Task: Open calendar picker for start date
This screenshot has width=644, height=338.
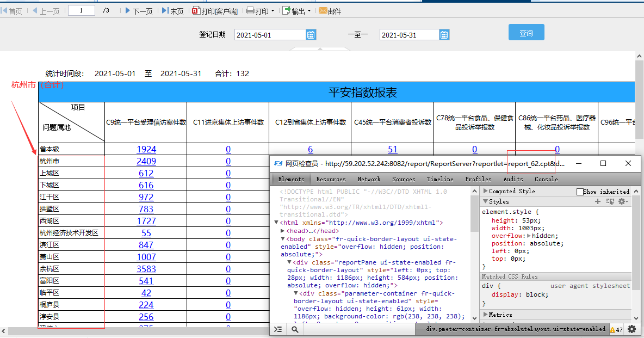Action: [x=311, y=35]
